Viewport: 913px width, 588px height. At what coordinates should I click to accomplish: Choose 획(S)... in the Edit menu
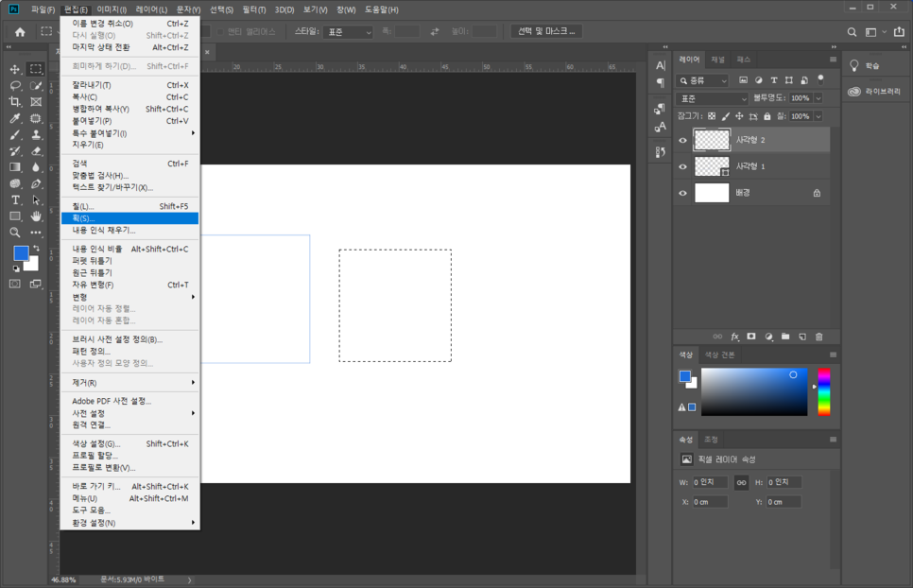[x=129, y=218]
